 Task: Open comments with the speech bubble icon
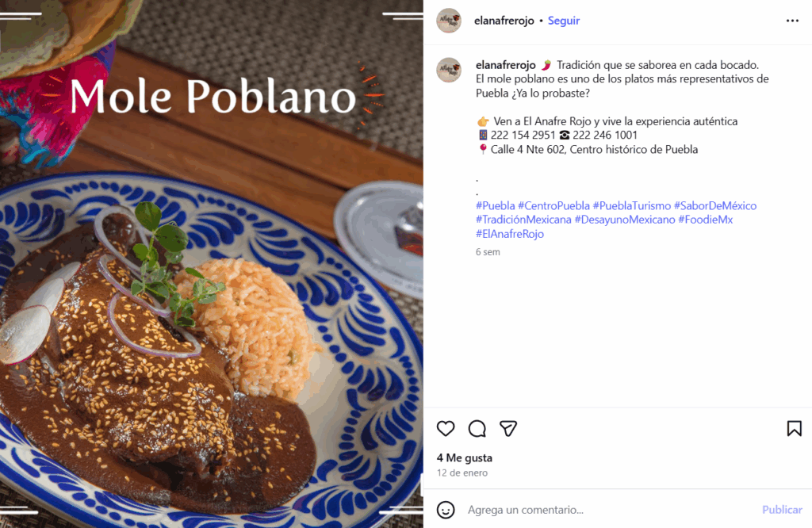coord(477,429)
